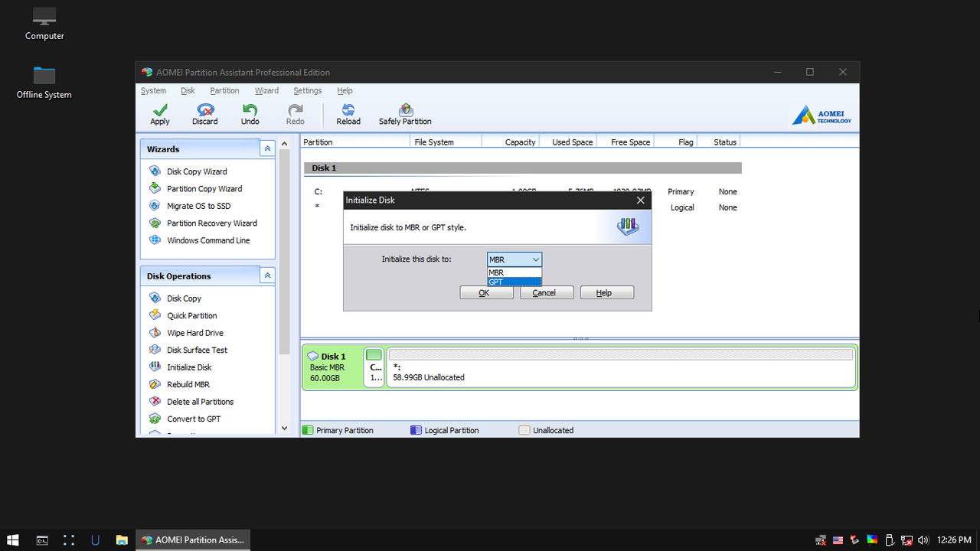Select Disk 1 Basic MBR in disk map
The width and height of the screenshot is (980, 551).
(x=333, y=367)
